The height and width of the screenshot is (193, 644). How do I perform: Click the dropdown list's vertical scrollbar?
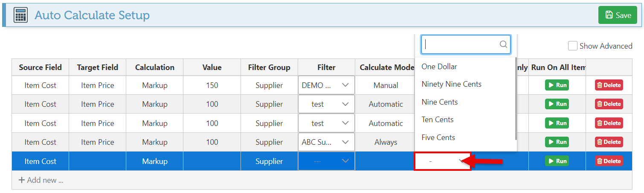516,98
